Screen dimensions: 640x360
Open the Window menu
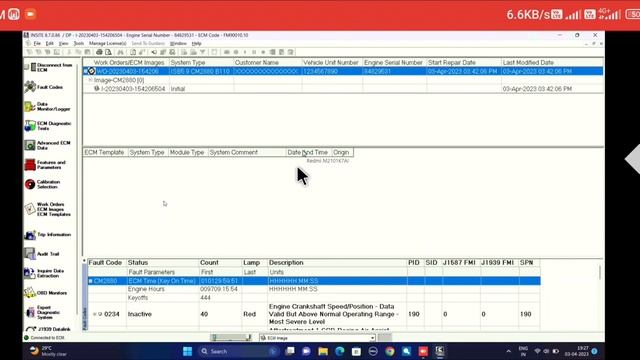point(178,43)
